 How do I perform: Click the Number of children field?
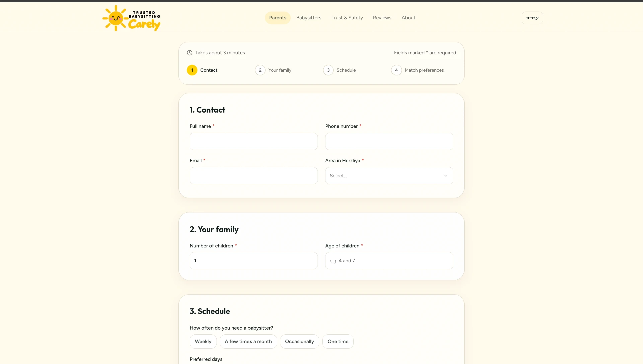click(254, 261)
